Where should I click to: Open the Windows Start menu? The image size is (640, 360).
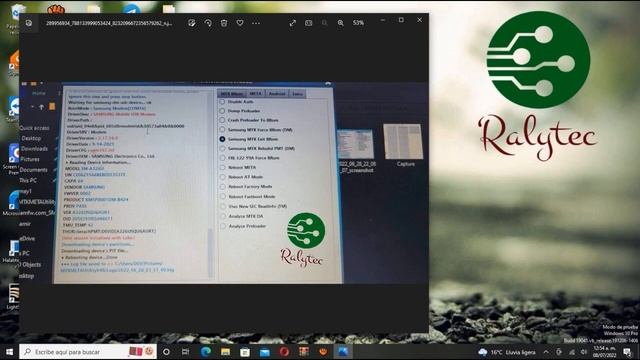9,351
